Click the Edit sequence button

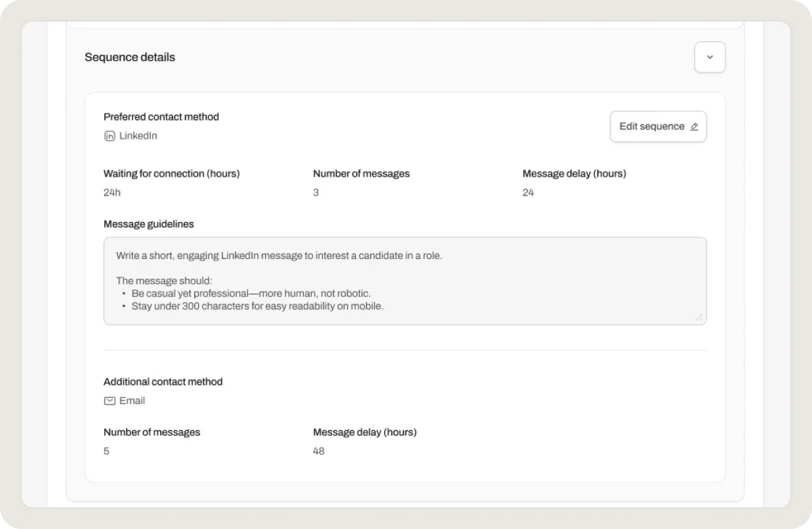click(658, 127)
